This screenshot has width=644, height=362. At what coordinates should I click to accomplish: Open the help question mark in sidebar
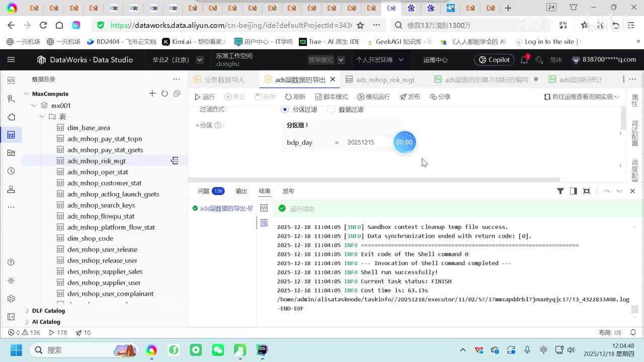click(11, 262)
